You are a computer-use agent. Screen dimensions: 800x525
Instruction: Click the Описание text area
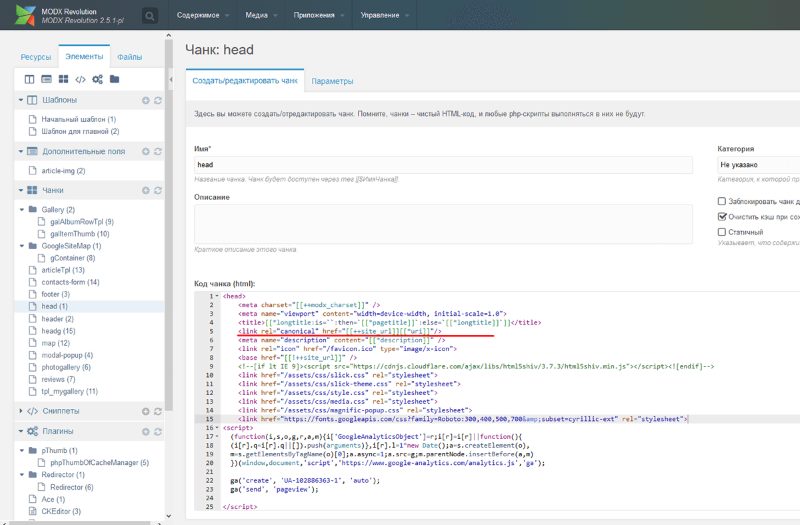coord(443,224)
